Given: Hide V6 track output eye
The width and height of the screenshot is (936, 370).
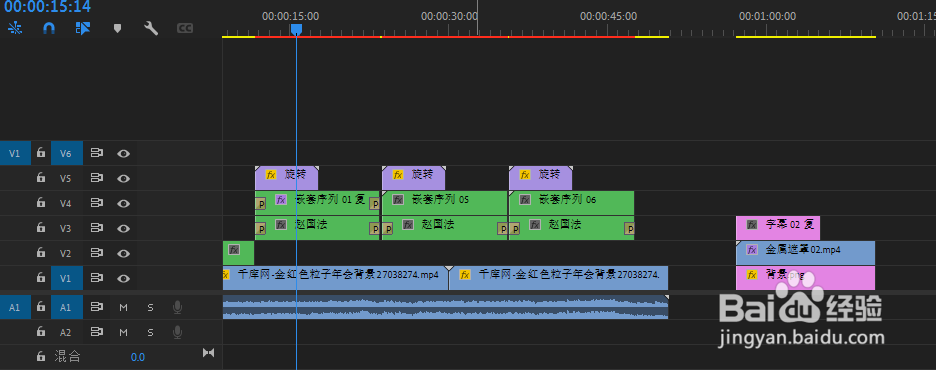Looking at the screenshot, I should (x=124, y=153).
